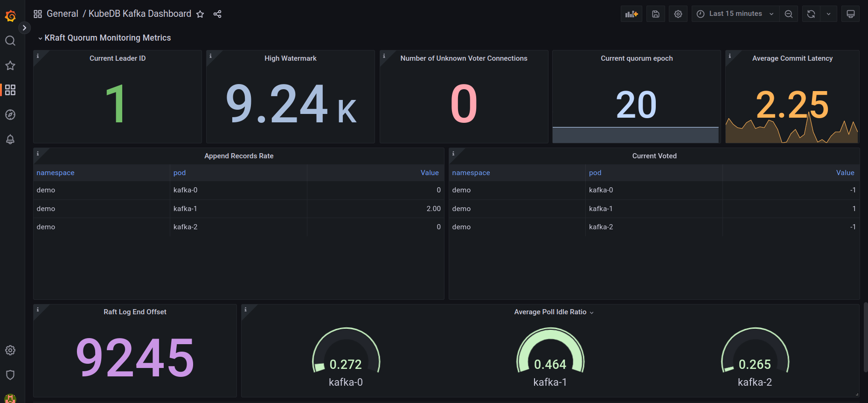Sort Append Records Rate by pod column
Image resolution: width=868 pixels, height=403 pixels.
tap(180, 173)
